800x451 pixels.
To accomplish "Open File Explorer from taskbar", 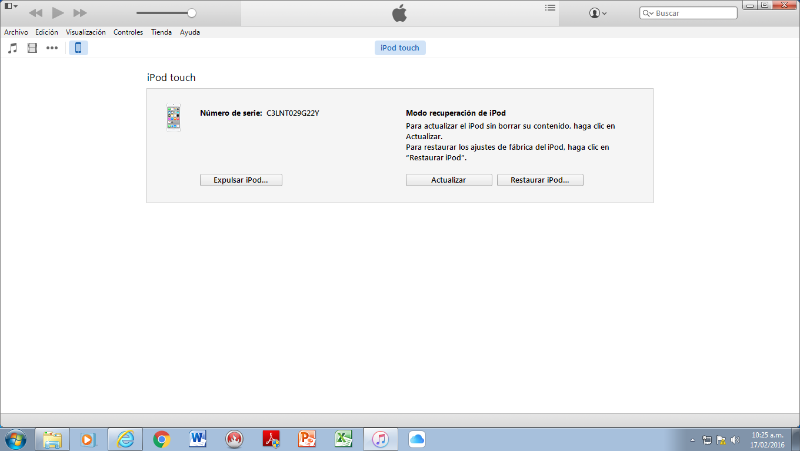I will pyautogui.click(x=52, y=439).
